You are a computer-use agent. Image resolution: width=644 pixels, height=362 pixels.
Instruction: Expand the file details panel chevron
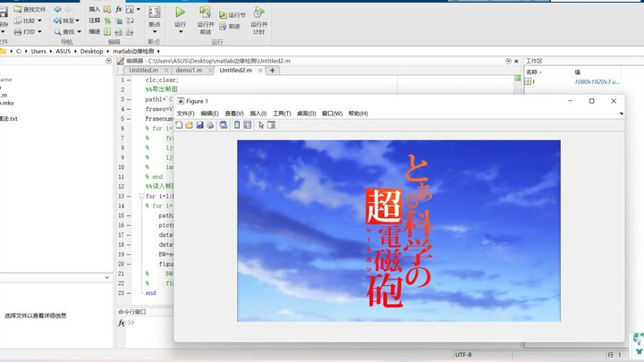[107, 277]
